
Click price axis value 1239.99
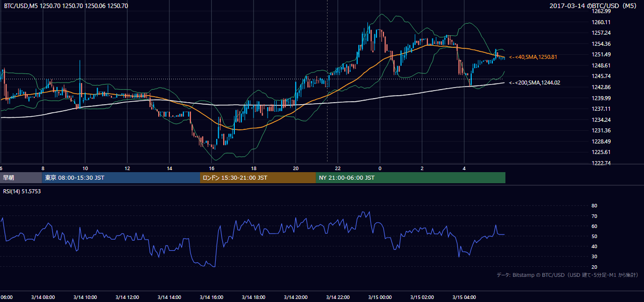tap(601, 98)
